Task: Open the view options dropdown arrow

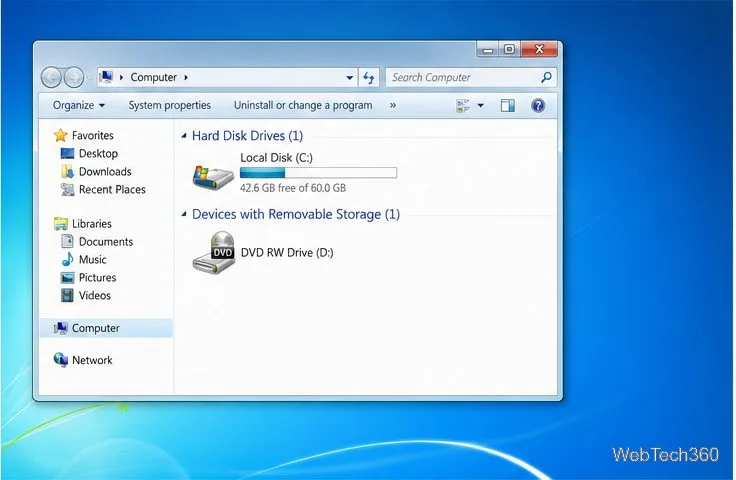Action: (x=481, y=106)
